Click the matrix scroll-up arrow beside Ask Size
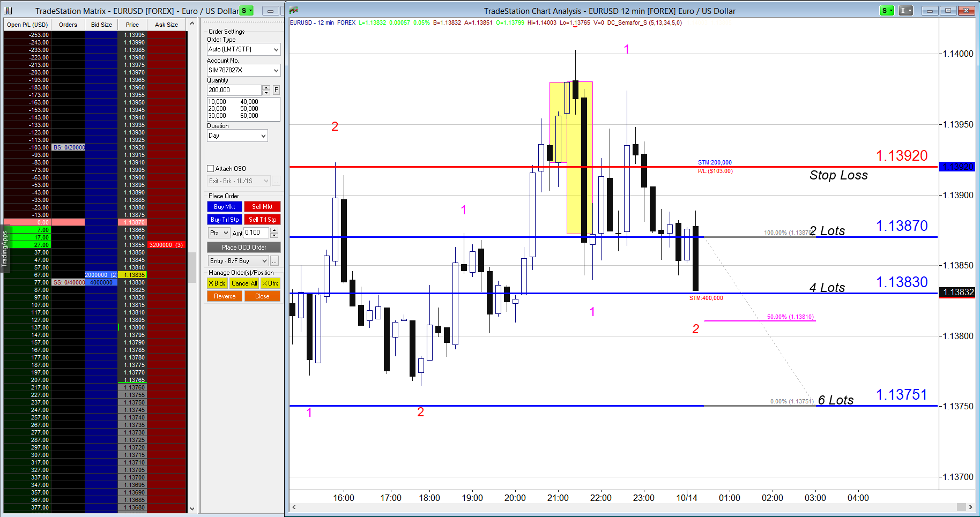Image resolution: width=980 pixels, height=517 pixels. coord(192,24)
